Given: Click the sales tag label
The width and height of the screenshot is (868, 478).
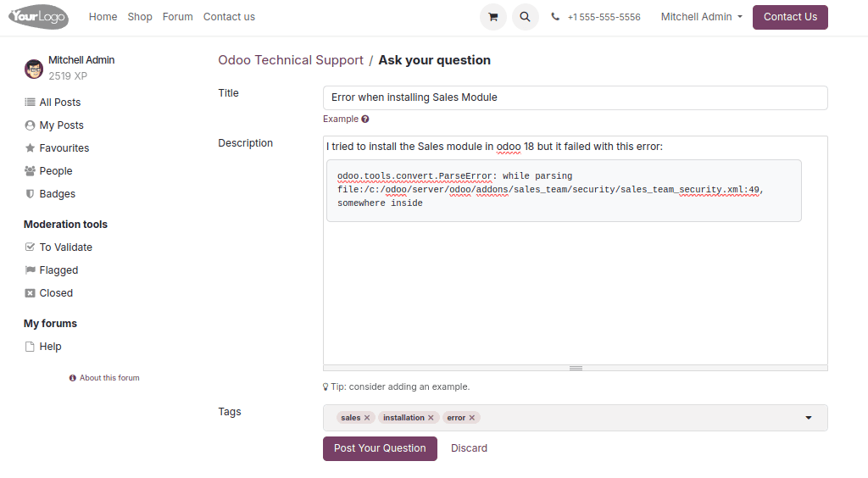Looking at the screenshot, I should click(x=350, y=418).
